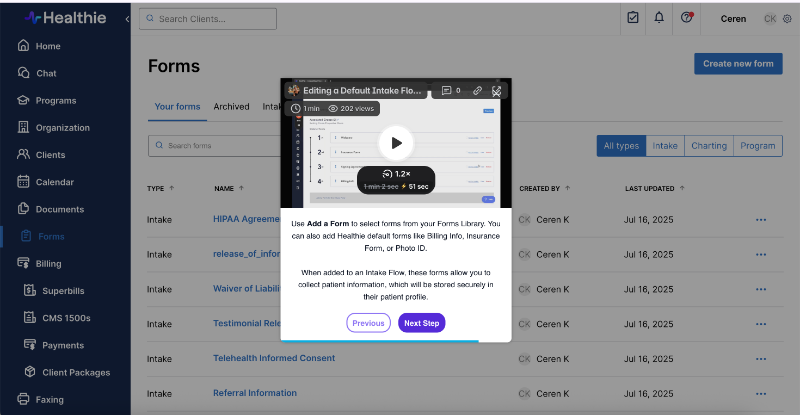Viewport: 800px width, 415px height.
Task: Open the Testimonial Release form
Action: [x=246, y=323]
